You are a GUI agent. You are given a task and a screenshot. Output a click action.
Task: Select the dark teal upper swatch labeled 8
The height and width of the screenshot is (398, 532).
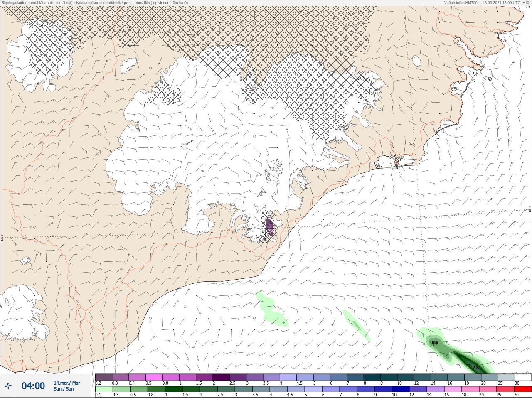(x=372, y=377)
